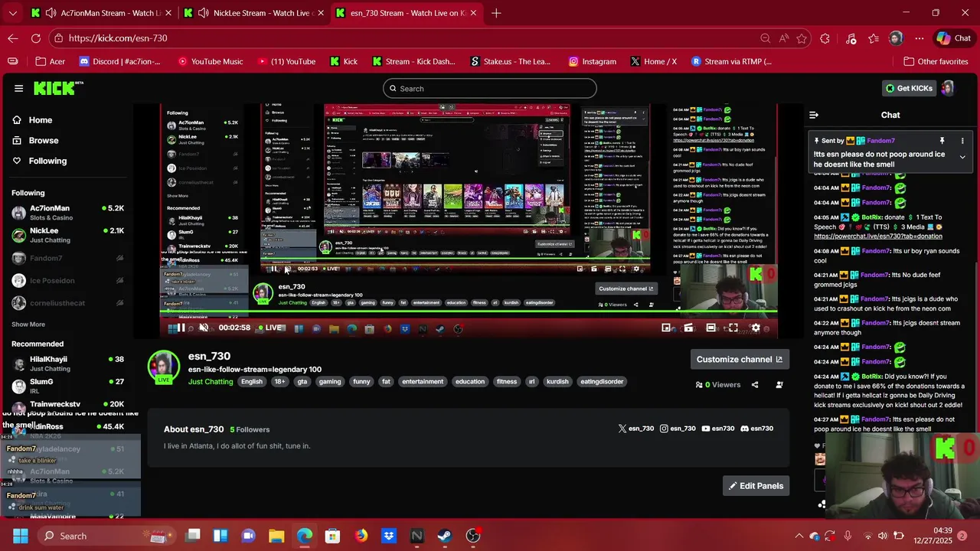
Task: Open OBS Studio from the taskbar
Action: pos(473,536)
